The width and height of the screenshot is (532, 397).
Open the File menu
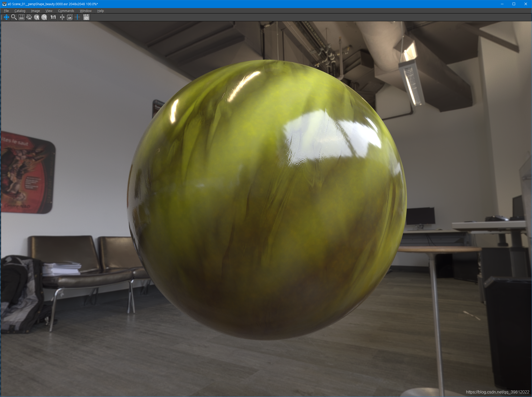(x=6, y=11)
